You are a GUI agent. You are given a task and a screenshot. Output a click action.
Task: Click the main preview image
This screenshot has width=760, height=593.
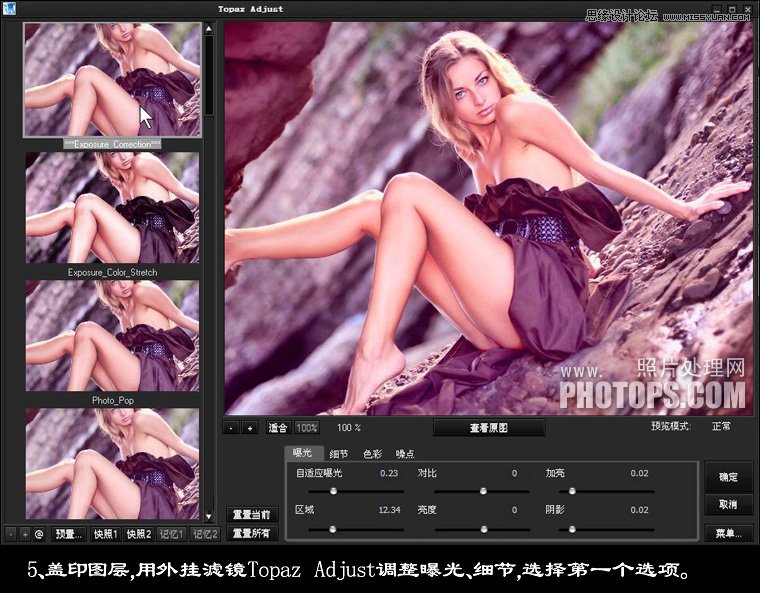(x=489, y=218)
